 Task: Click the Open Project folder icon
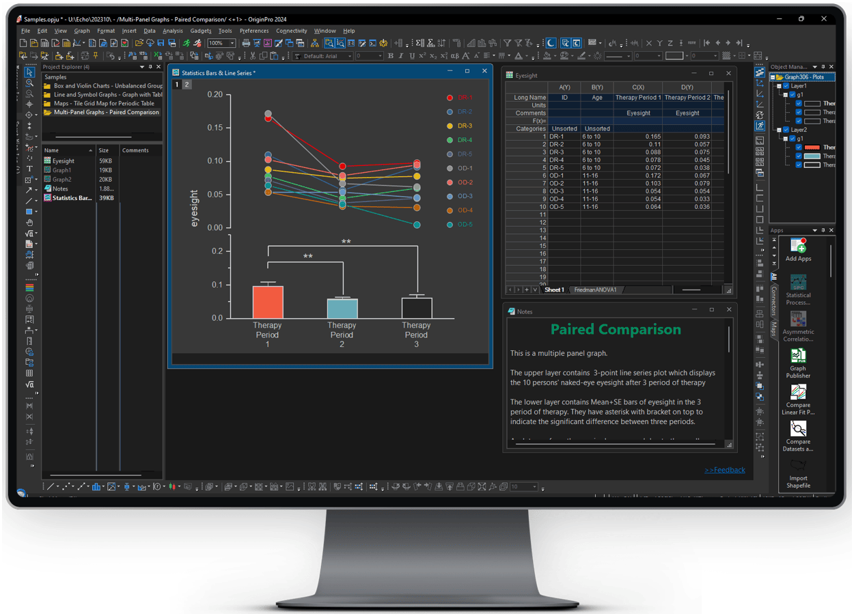pyautogui.click(x=139, y=43)
